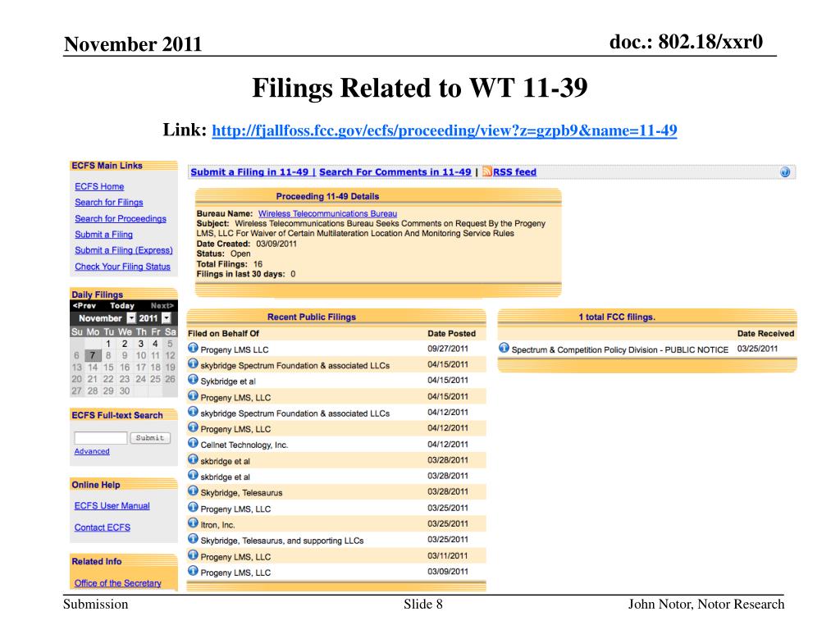Select day 7 in the calendar
This screenshot has width=840, height=630.
point(93,356)
